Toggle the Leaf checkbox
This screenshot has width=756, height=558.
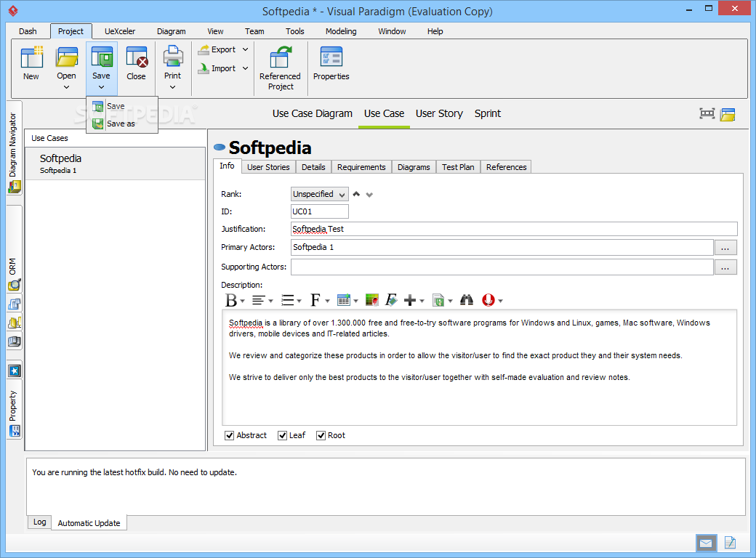[283, 436]
